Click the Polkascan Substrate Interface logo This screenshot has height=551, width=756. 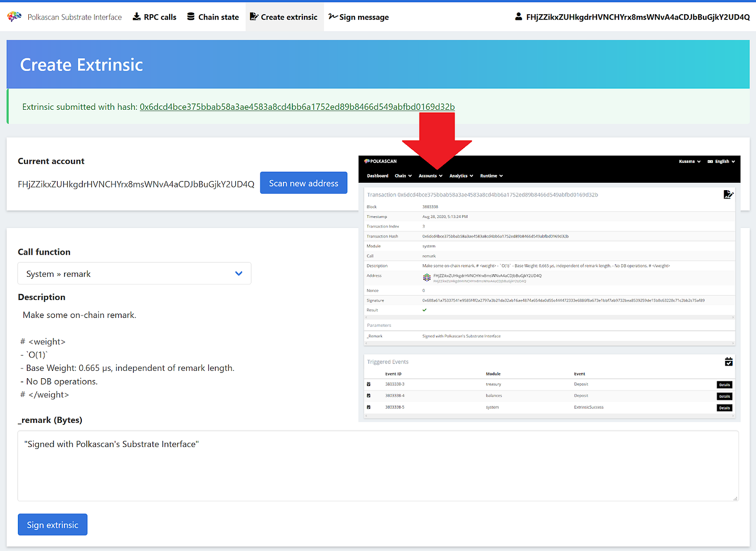pyautogui.click(x=14, y=17)
